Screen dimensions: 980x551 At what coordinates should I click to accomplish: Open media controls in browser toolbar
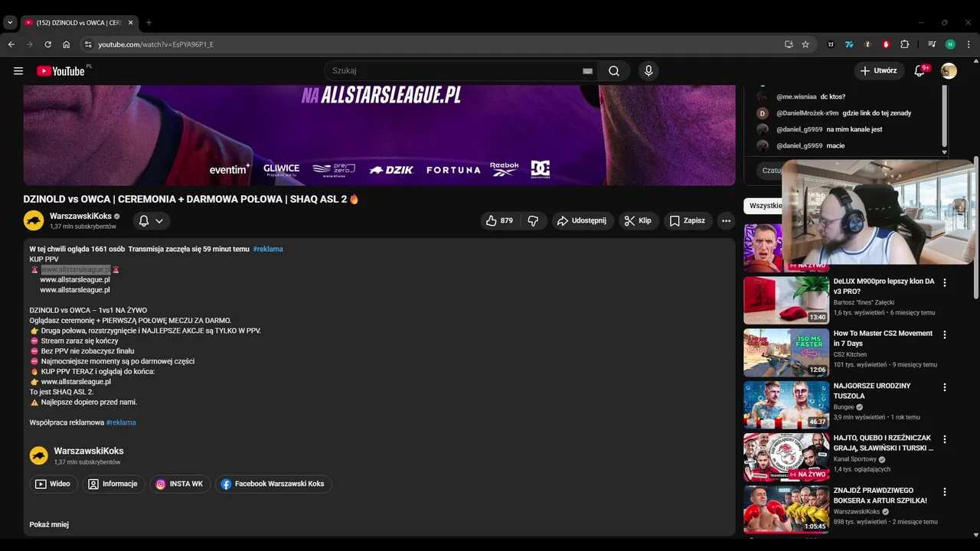[932, 44]
